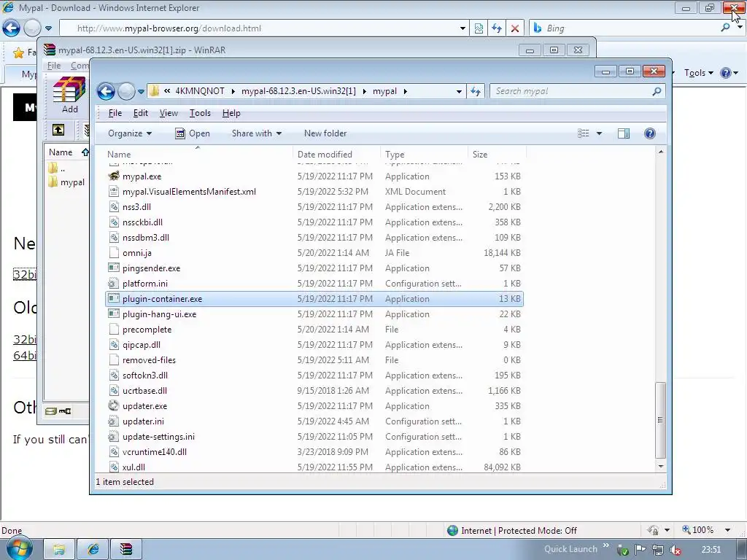Select the nss3.dll file icon
The width and height of the screenshot is (747, 560).
coord(113,206)
